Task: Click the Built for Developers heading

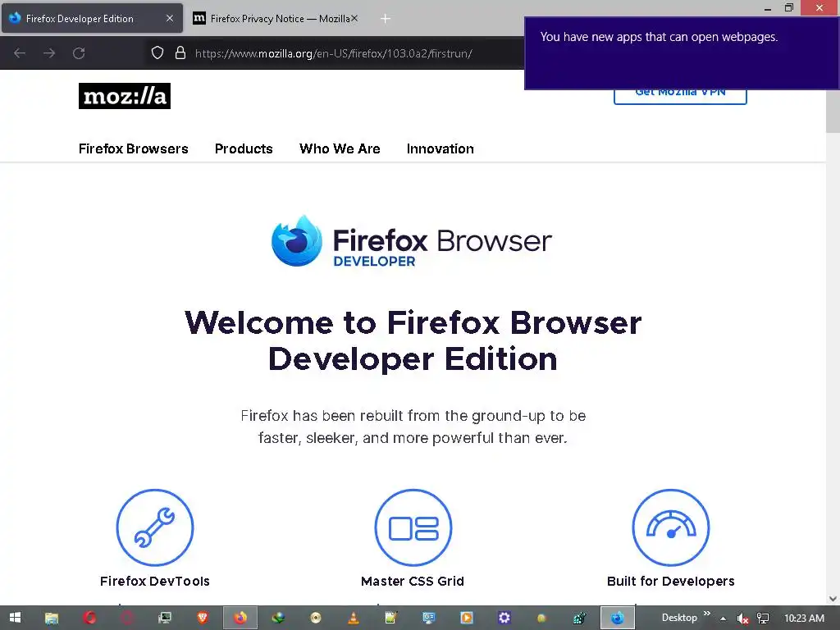Action: (x=671, y=582)
